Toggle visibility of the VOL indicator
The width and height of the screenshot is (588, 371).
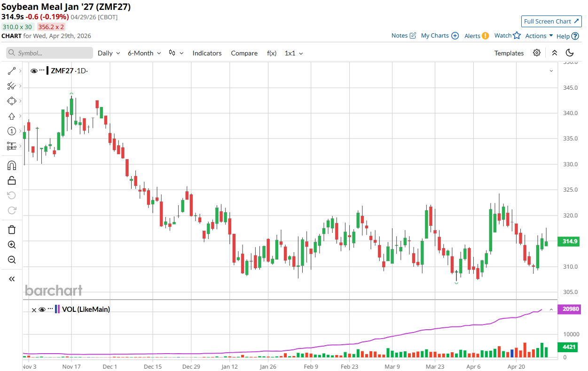tap(42, 309)
